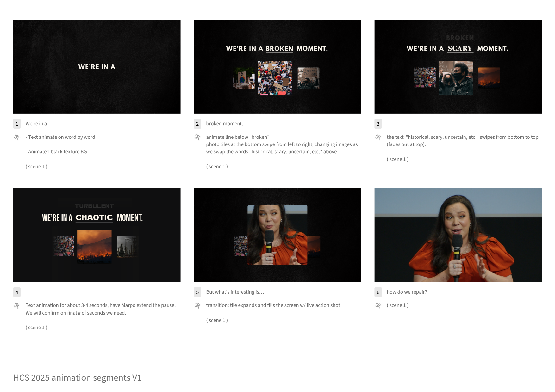Screen dimensions: 555x392
Task: Click the animation icon under frame 1
Action: (17, 137)
